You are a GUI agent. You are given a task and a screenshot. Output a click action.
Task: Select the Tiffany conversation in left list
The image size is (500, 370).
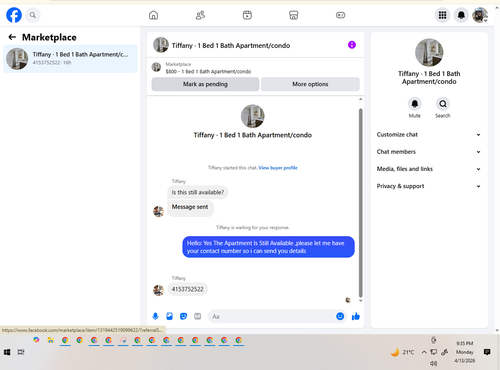(x=70, y=59)
